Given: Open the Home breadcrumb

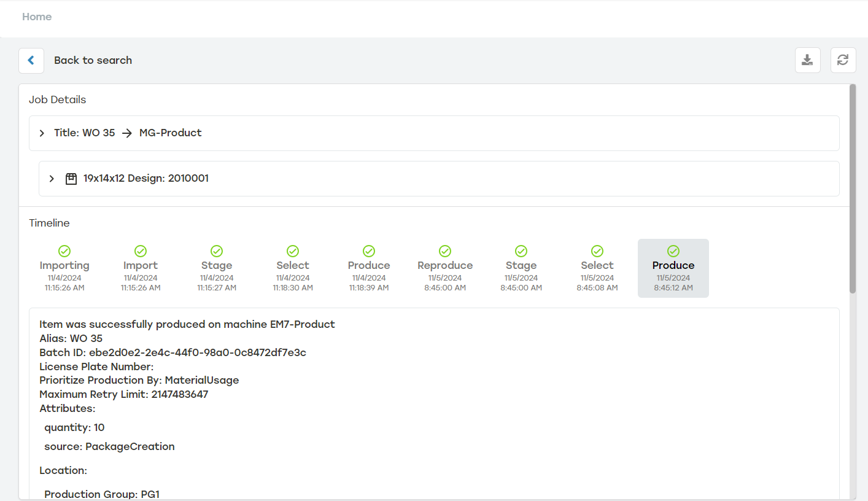Looking at the screenshot, I should (x=36, y=17).
